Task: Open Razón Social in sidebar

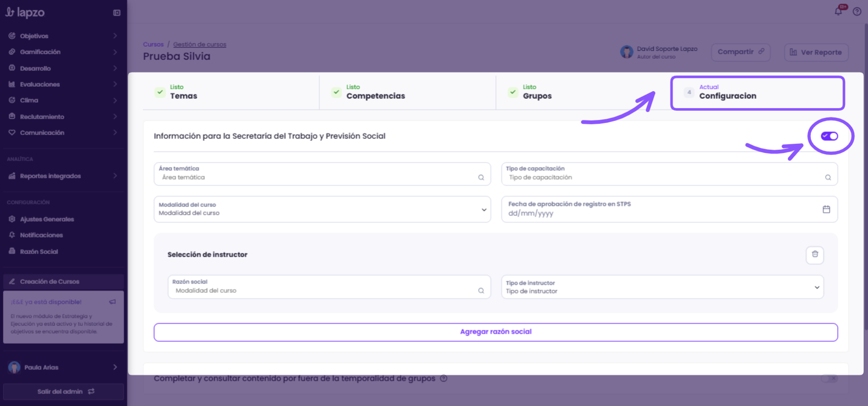Action: coord(39,252)
